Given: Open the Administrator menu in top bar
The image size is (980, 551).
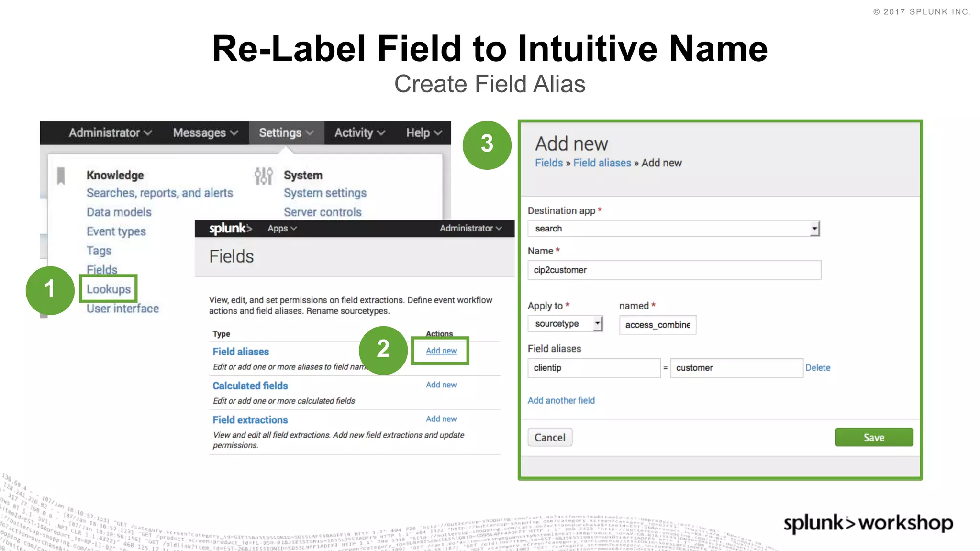Looking at the screenshot, I should [110, 132].
